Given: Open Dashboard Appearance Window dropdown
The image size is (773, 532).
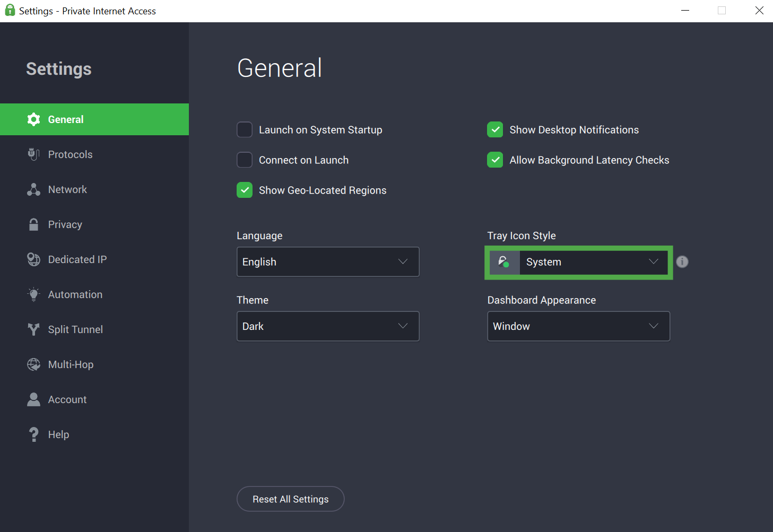Looking at the screenshot, I should pos(579,326).
